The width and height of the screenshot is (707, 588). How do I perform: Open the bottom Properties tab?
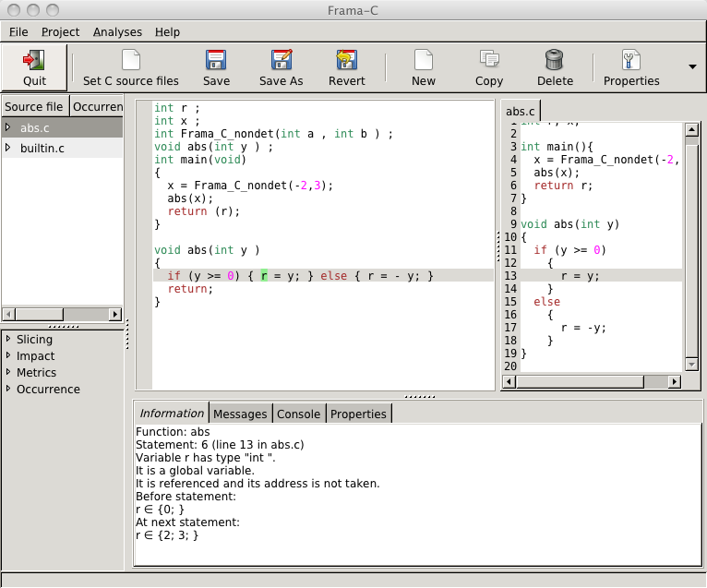coord(358,414)
